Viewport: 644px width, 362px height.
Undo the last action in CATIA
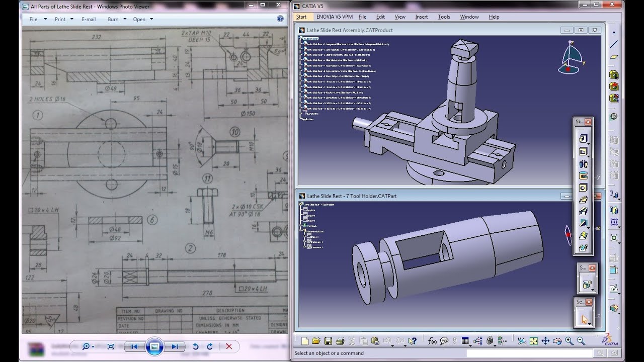[387, 341]
